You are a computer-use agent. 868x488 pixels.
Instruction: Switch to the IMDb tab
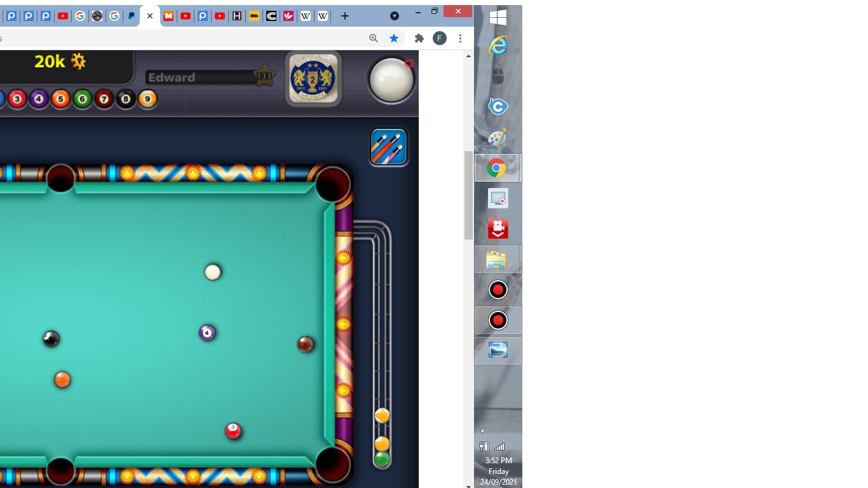pos(254,17)
